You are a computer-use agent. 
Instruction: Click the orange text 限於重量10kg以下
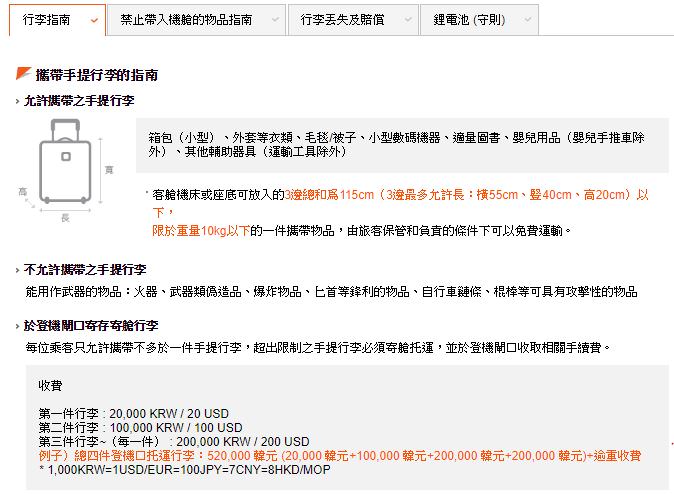[x=201, y=231]
